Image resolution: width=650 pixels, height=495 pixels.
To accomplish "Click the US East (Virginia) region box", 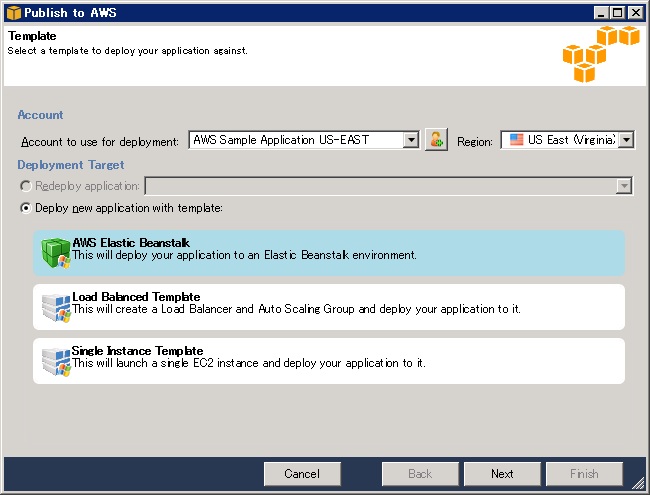I will coord(568,140).
